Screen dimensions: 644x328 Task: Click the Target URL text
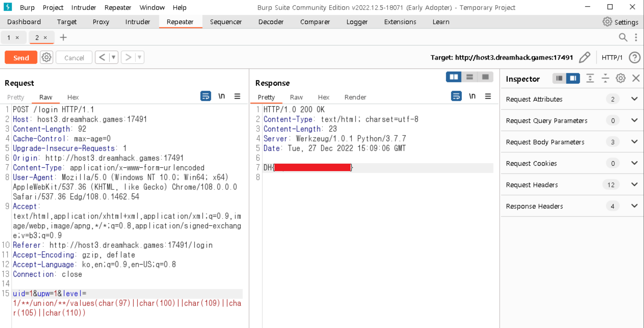coord(502,57)
